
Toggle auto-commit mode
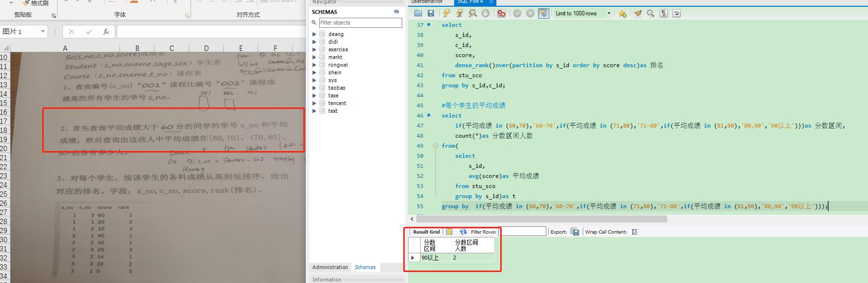tap(543, 13)
